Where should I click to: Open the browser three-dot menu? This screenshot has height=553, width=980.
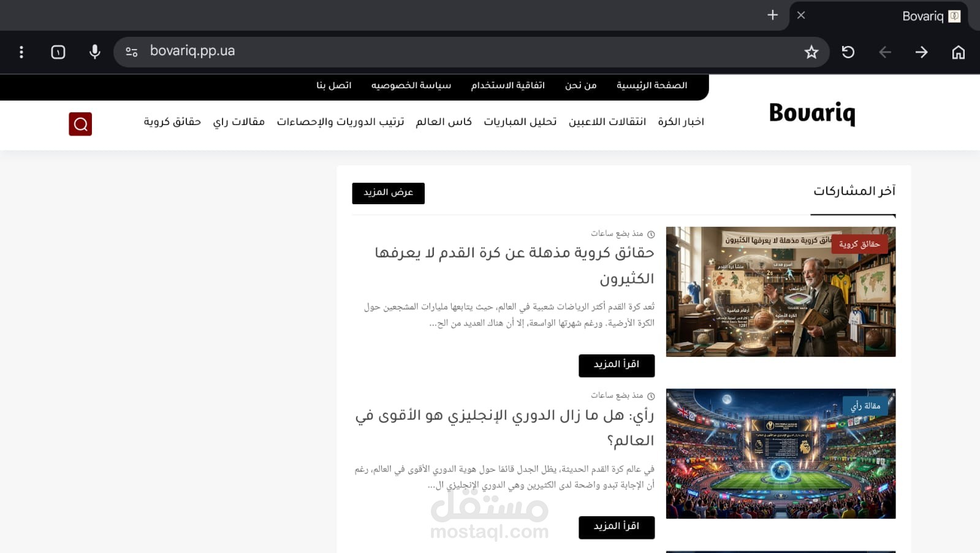[21, 52]
